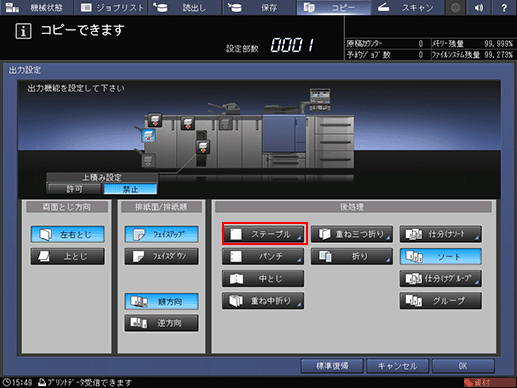Click the 消耗材 supplies status icon at bottom right

pos(489,383)
